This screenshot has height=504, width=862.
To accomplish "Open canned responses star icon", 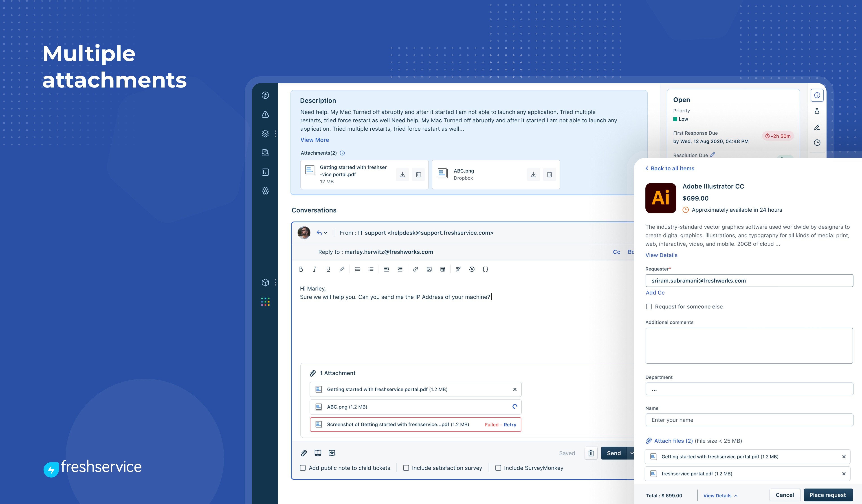I will coord(332,453).
